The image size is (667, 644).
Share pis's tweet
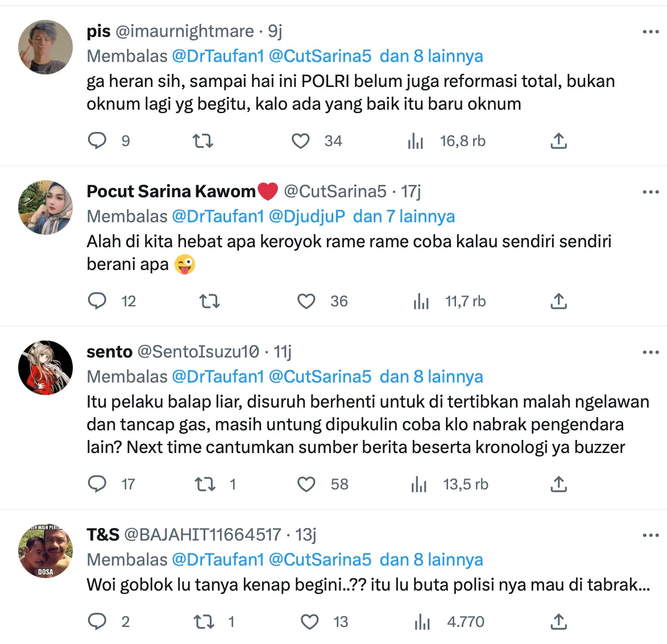pyautogui.click(x=558, y=141)
